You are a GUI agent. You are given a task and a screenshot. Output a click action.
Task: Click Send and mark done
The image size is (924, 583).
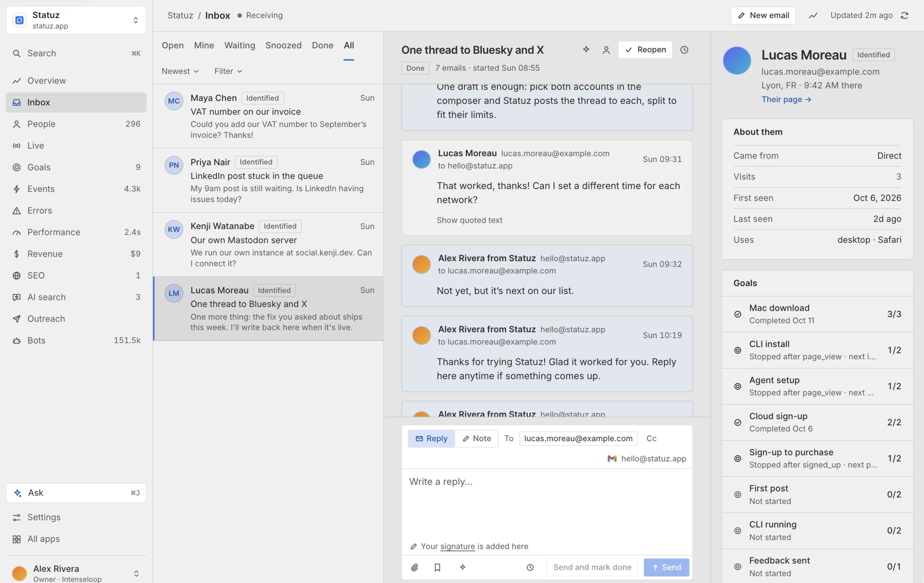click(x=592, y=567)
